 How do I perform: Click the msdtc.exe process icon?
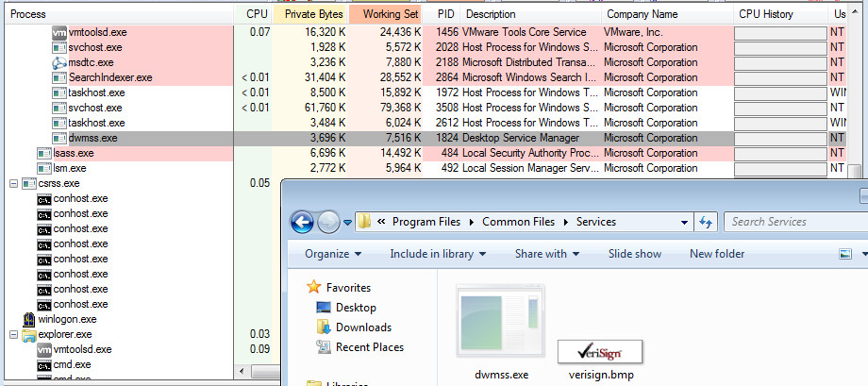59,62
